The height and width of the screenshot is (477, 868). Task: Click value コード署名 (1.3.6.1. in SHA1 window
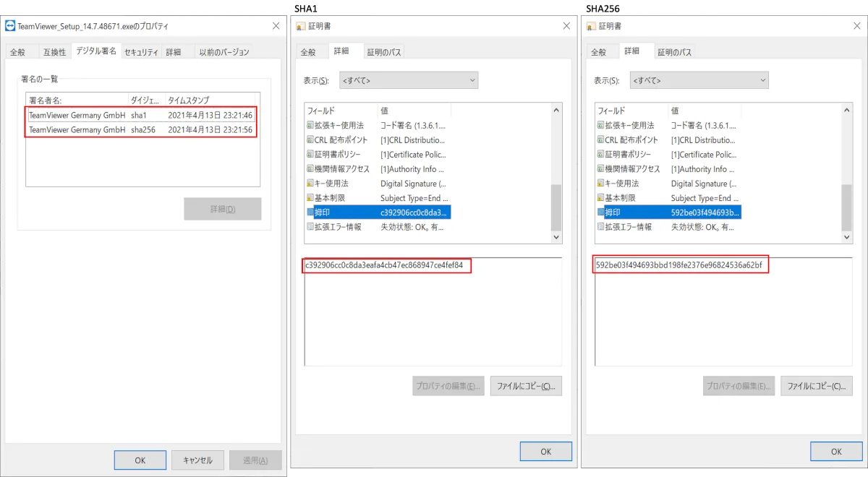coord(414,126)
